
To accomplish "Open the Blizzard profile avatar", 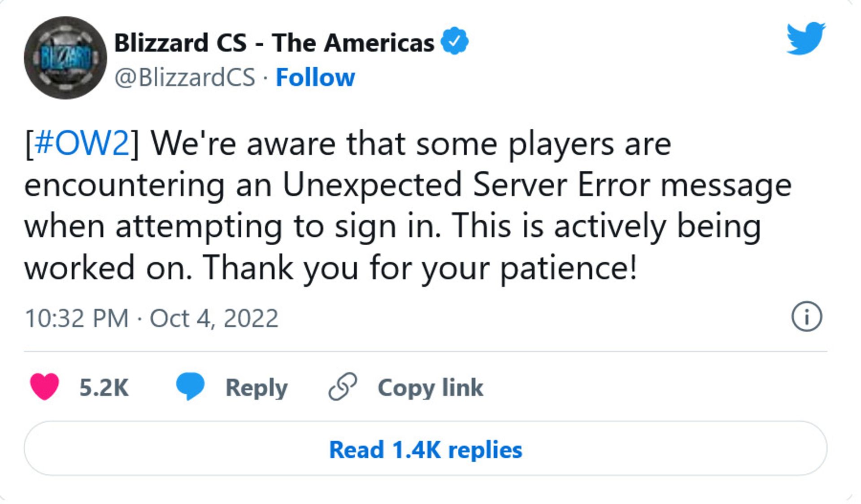I will click(x=65, y=58).
